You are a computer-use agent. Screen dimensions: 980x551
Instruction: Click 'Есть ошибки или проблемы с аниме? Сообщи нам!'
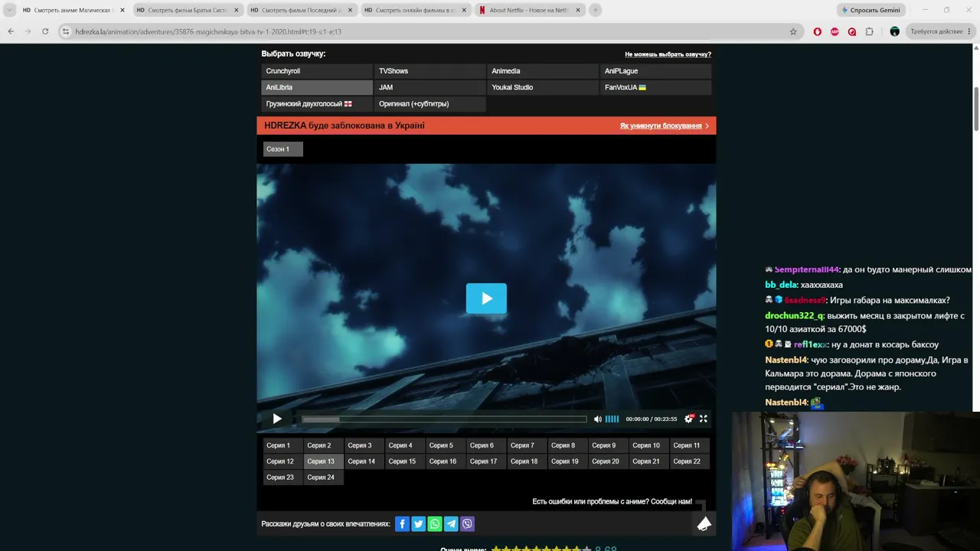coord(612,502)
